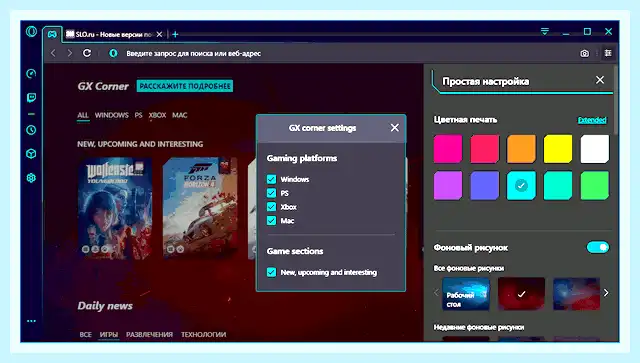Select the PS platform tab
This screenshot has width=640, height=363.
click(138, 115)
